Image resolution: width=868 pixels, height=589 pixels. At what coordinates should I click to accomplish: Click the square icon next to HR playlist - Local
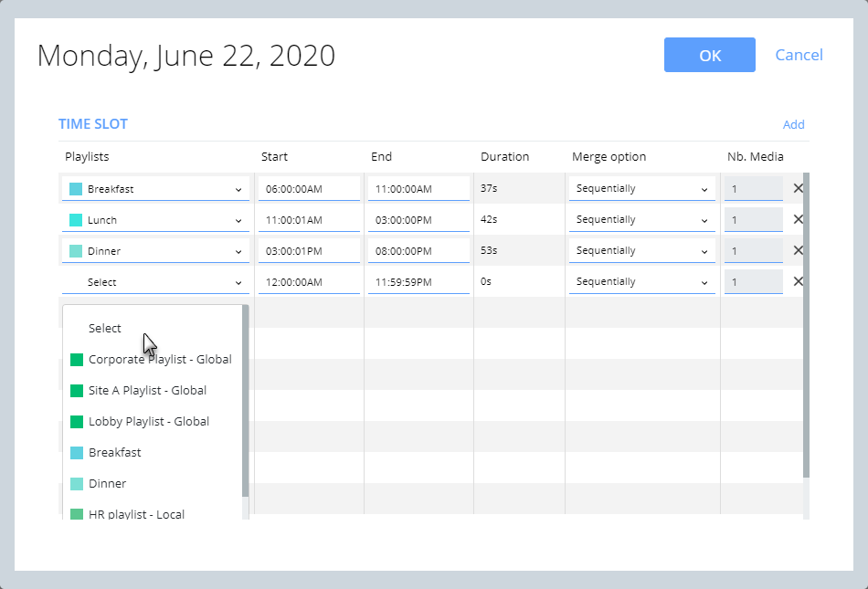click(76, 514)
